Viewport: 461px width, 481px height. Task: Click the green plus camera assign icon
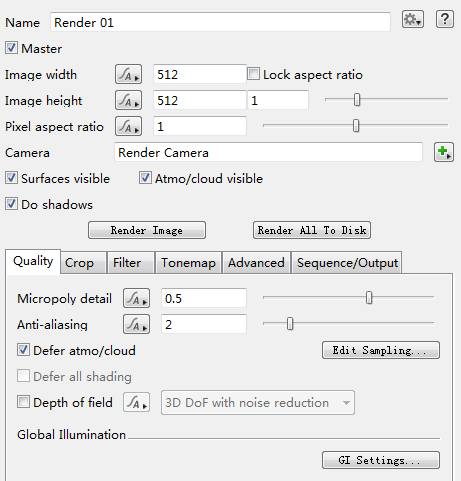click(444, 152)
